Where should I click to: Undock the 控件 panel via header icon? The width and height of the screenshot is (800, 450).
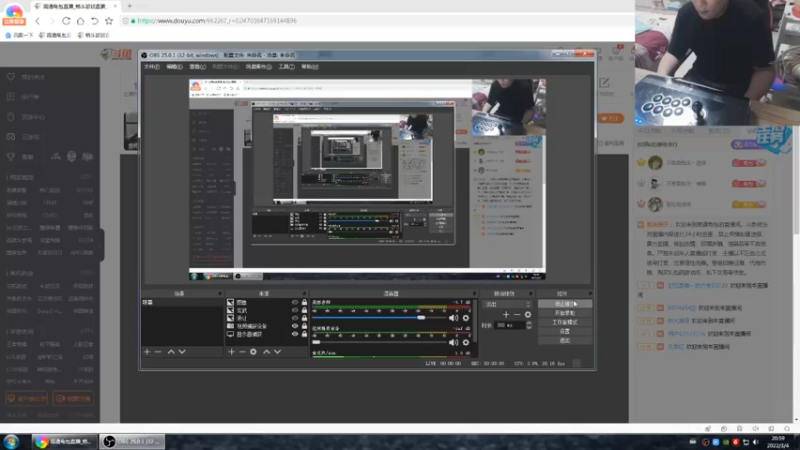[590, 293]
